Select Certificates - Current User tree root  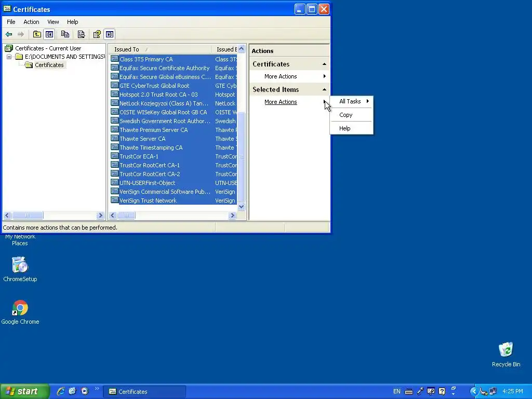point(48,48)
